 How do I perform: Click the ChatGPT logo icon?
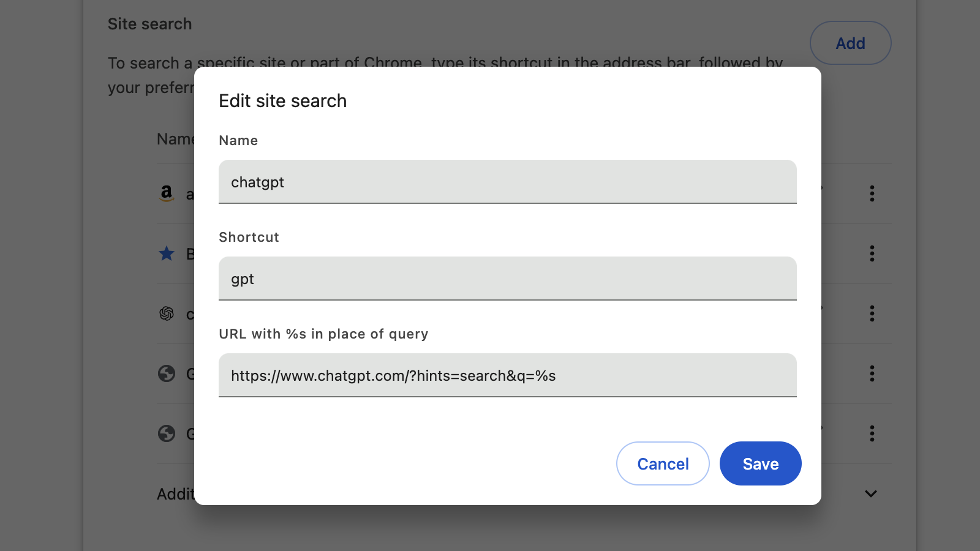(167, 314)
